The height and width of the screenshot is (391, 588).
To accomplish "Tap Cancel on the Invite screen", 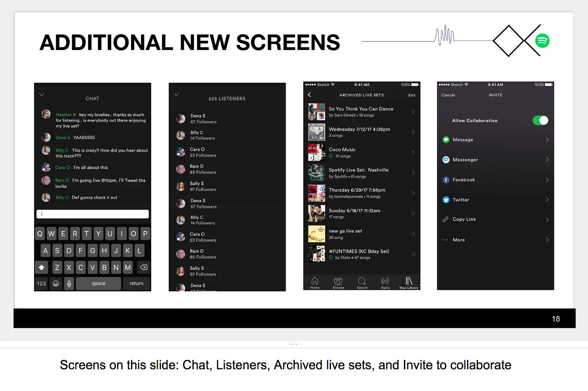I will [x=448, y=95].
